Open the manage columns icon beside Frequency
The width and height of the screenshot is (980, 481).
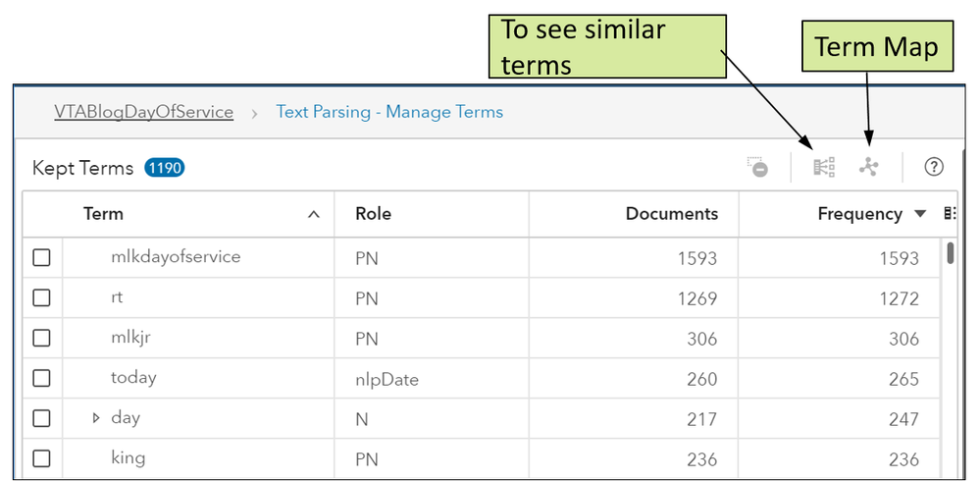coord(950,214)
